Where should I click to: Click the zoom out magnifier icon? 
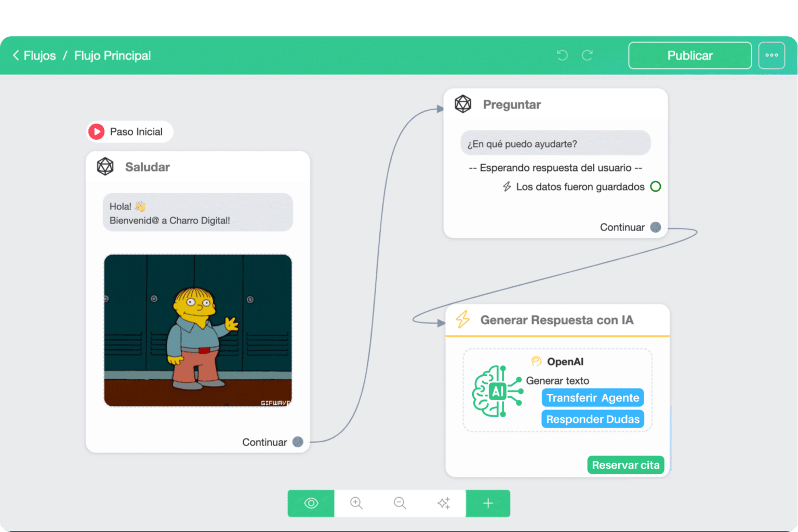(400, 503)
